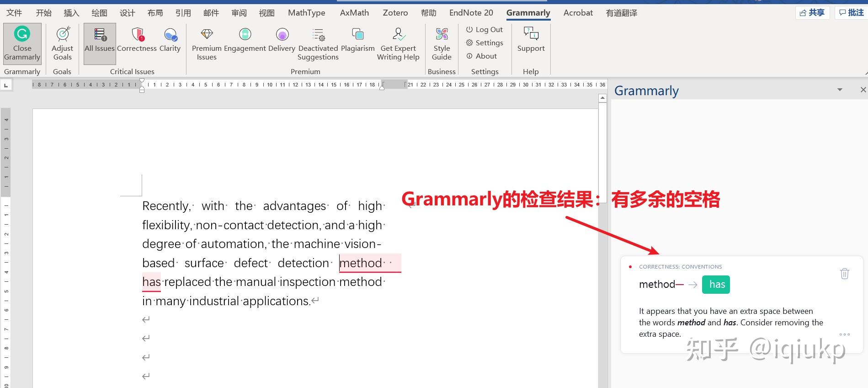The height and width of the screenshot is (388, 868).
Task: Show Correctness issues
Action: 137,40
